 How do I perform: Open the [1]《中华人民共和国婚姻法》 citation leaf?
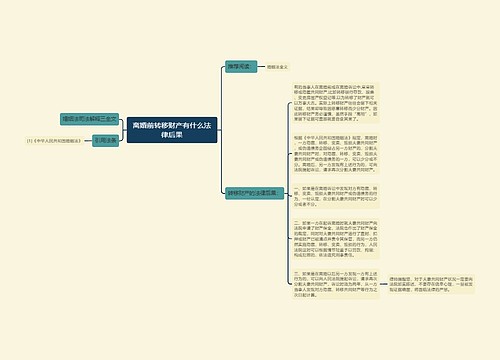54,141
